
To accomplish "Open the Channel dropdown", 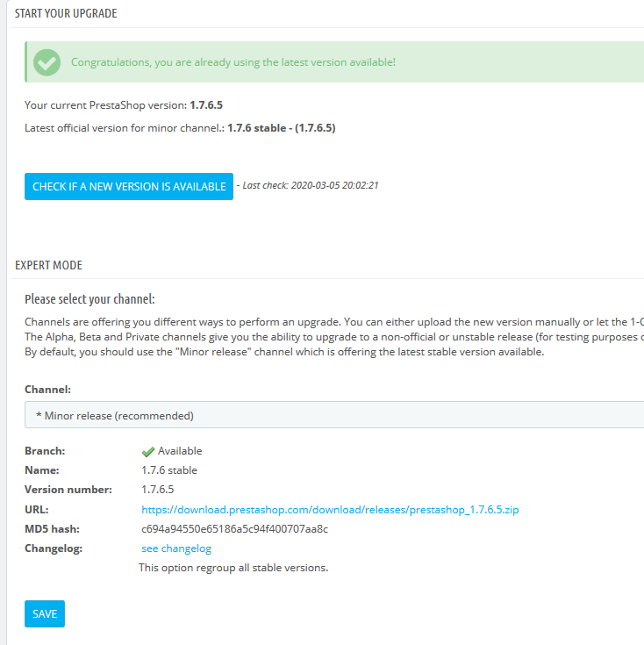I will pos(333,415).
